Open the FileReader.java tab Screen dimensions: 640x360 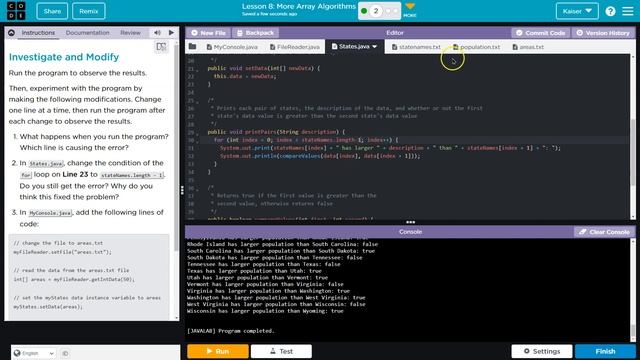295,47
